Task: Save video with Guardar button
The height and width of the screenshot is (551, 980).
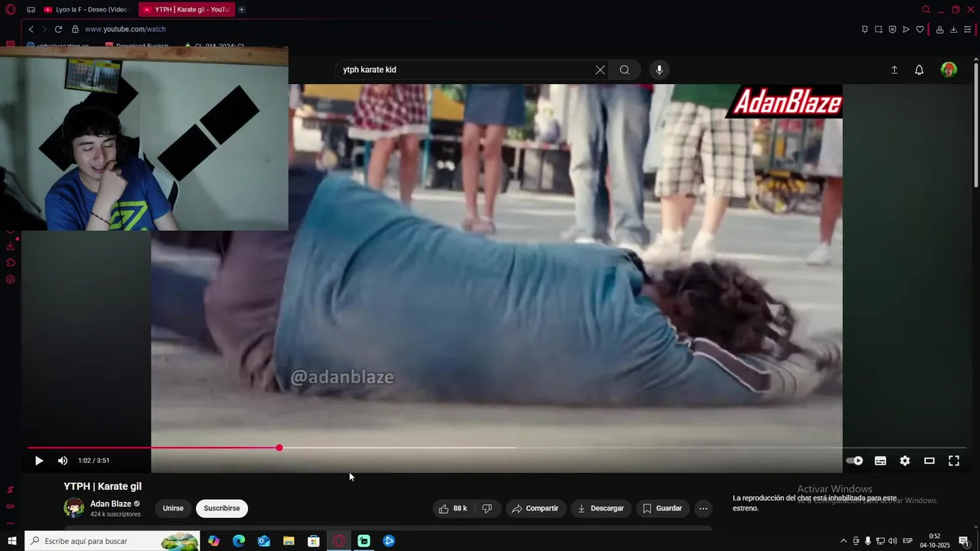Action: pyautogui.click(x=662, y=508)
